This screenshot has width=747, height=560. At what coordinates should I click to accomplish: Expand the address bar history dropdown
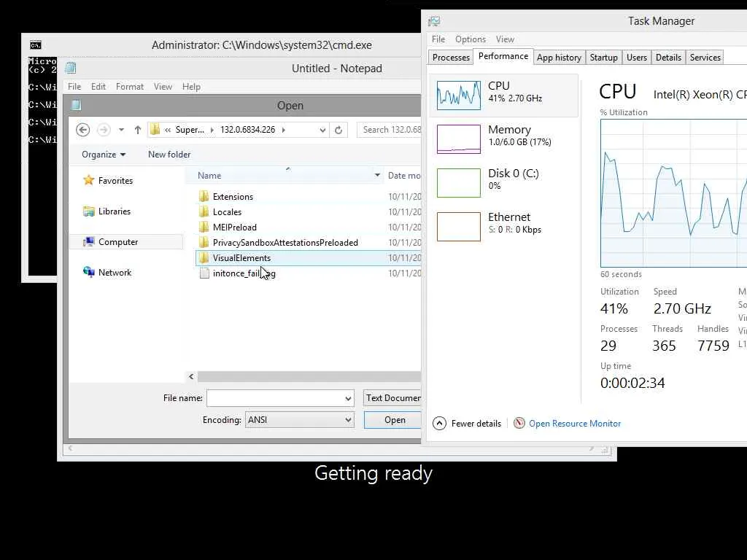(322, 130)
